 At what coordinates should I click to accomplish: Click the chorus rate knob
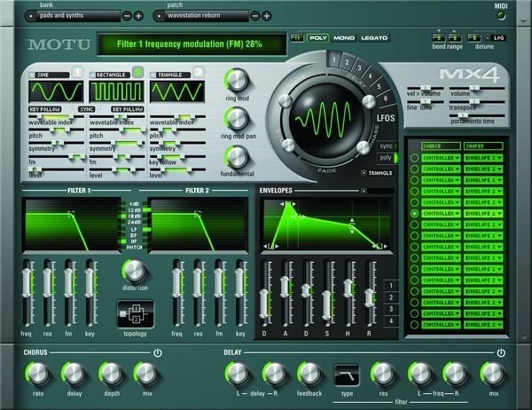pyautogui.click(x=37, y=374)
